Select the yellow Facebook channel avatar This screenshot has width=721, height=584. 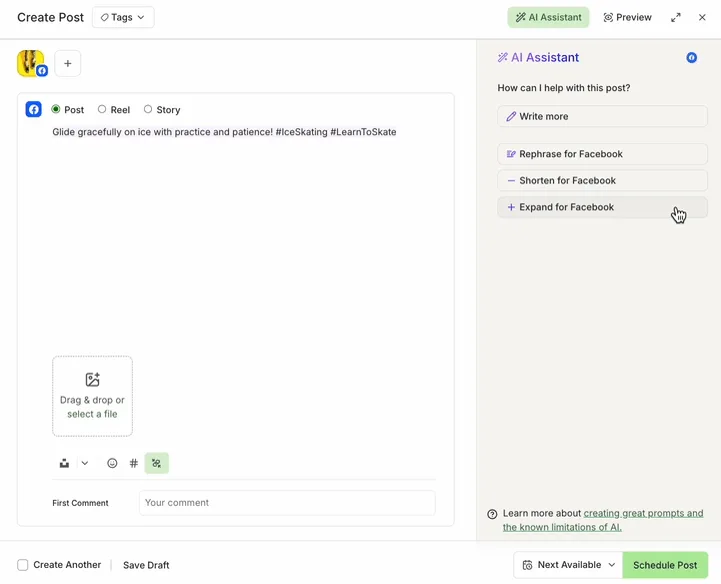pos(31,63)
